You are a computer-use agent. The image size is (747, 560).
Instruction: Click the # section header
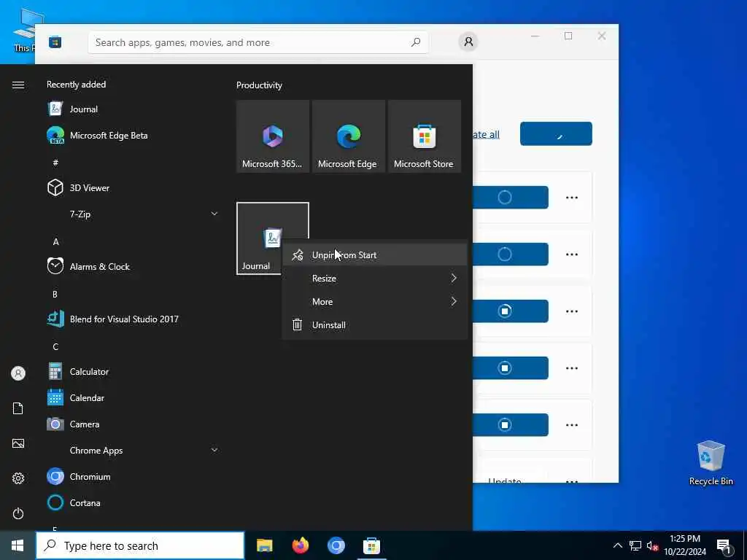[55, 163]
